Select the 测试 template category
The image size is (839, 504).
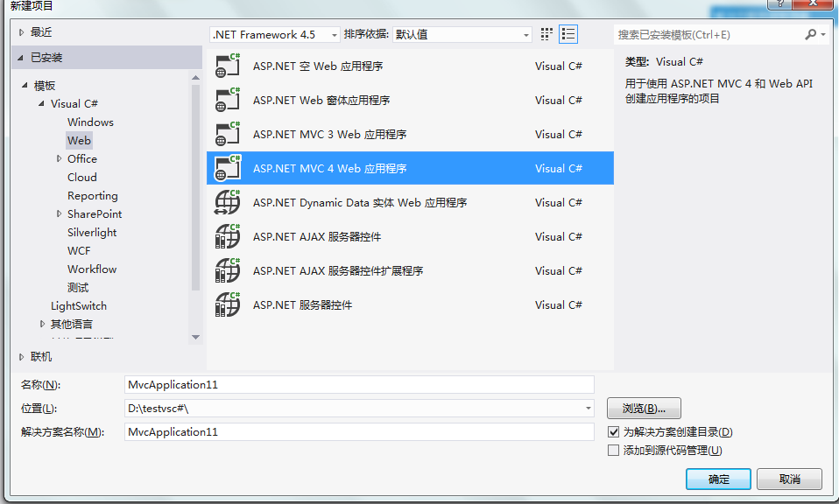click(x=78, y=288)
